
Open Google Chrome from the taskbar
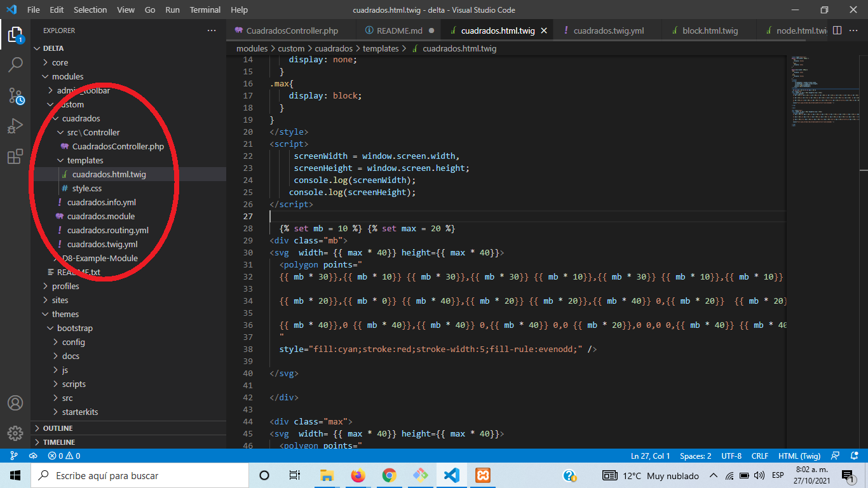click(x=389, y=475)
